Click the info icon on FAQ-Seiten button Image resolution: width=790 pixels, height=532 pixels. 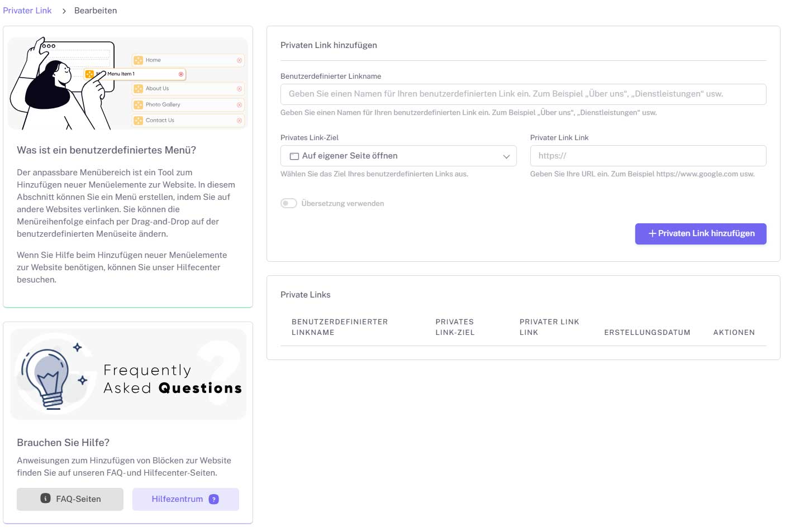pyautogui.click(x=46, y=499)
